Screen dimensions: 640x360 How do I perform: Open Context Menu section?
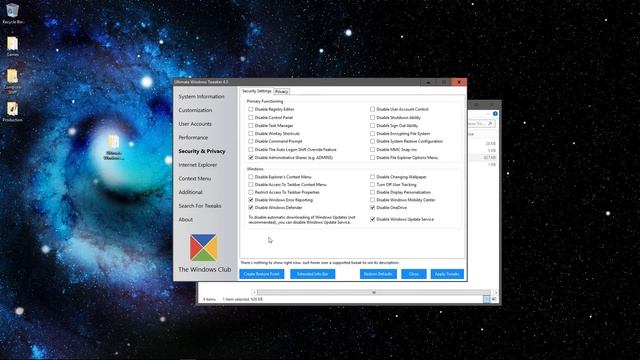pos(195,179)
